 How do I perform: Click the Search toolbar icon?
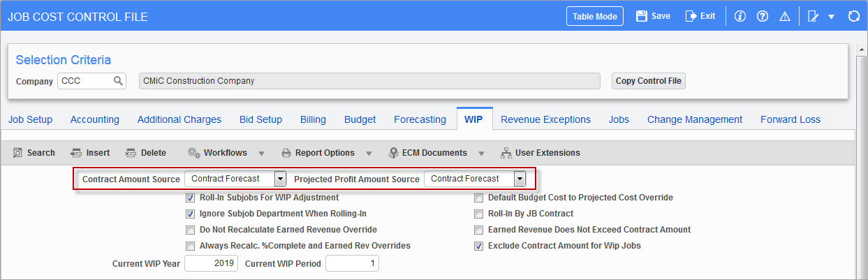(x=17, y=153)
